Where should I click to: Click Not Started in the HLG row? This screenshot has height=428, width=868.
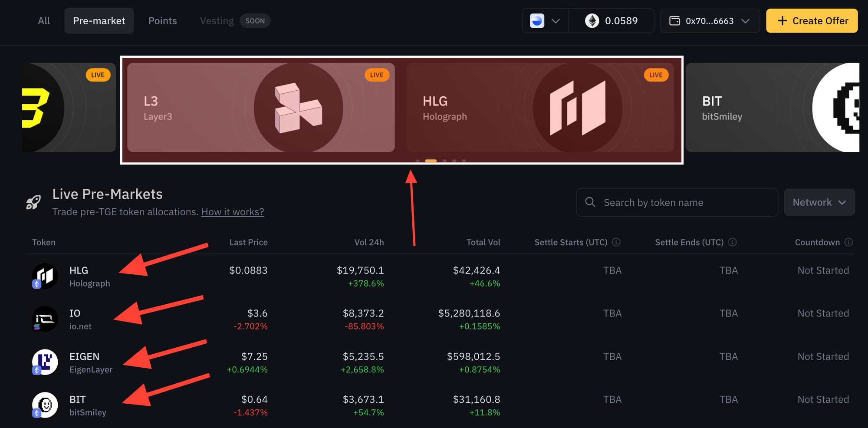click(x=823, y=270)
